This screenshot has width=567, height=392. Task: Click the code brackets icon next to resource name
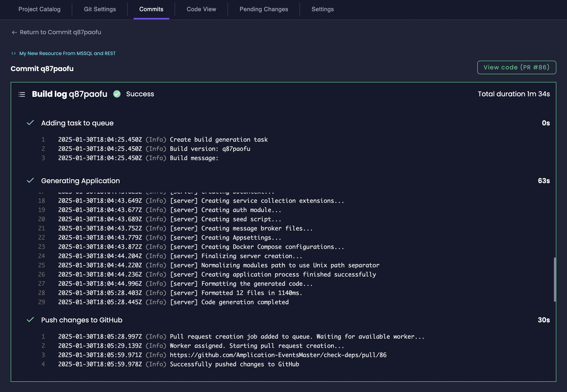pyautogui.click(x=14, y=53)
